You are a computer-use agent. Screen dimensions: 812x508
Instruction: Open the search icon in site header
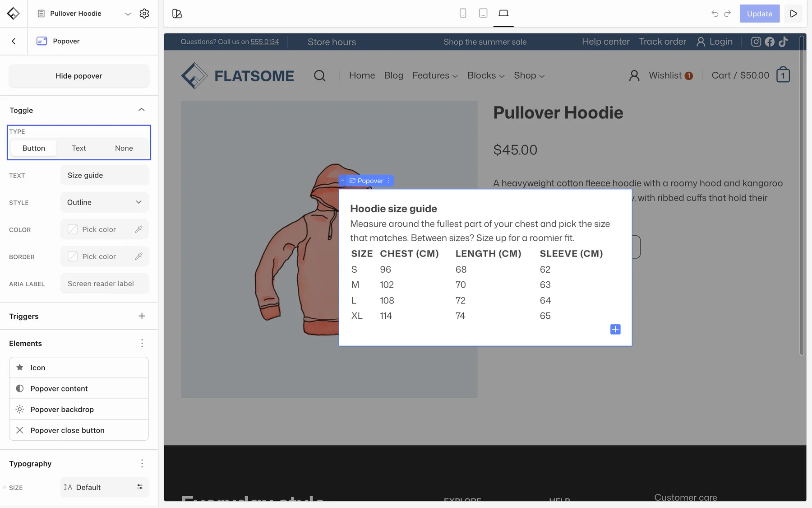(x=319, y=75)
